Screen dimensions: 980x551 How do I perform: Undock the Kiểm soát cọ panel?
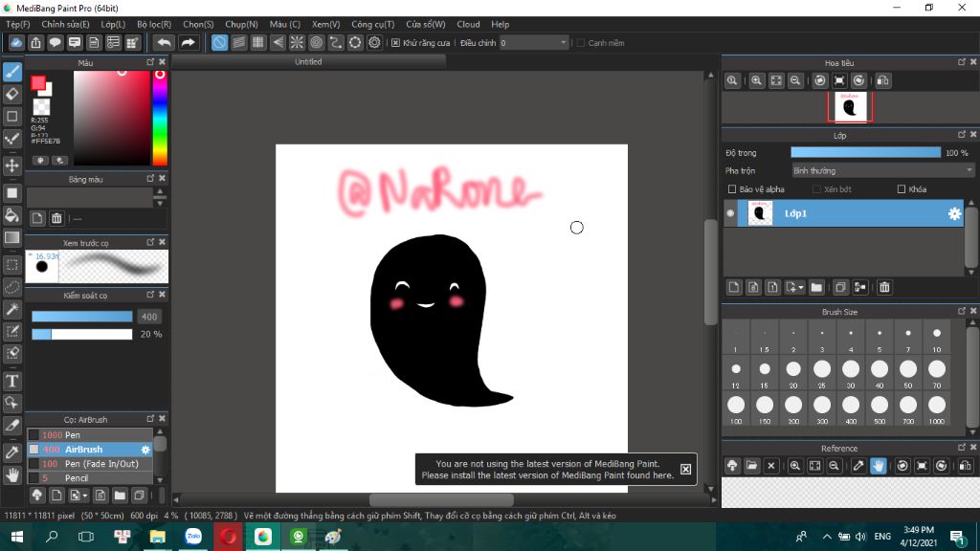point(150,294)
